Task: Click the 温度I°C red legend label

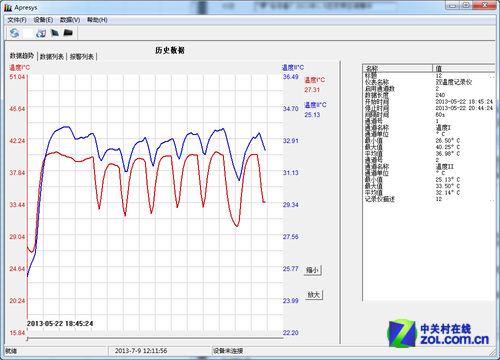Action: coord(314,80)
